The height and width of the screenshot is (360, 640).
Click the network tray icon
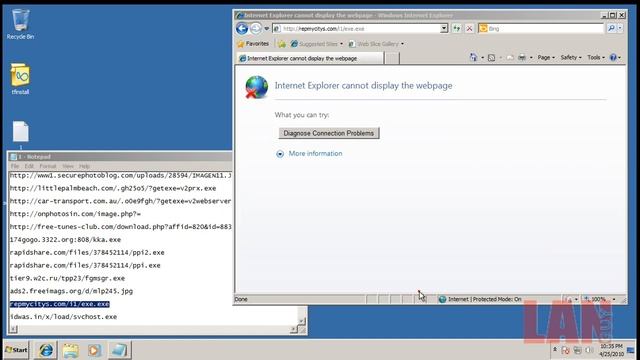pos(578,350)
